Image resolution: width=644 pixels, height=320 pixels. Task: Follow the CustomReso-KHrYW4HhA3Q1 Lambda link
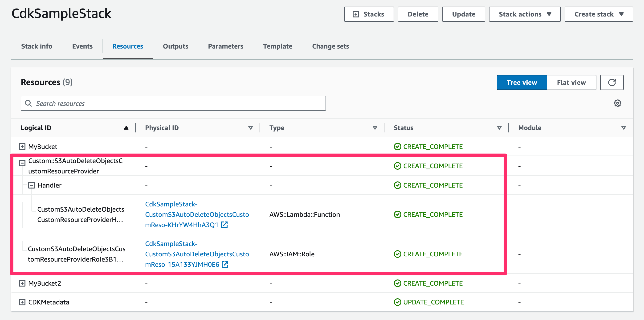point(192,214)
